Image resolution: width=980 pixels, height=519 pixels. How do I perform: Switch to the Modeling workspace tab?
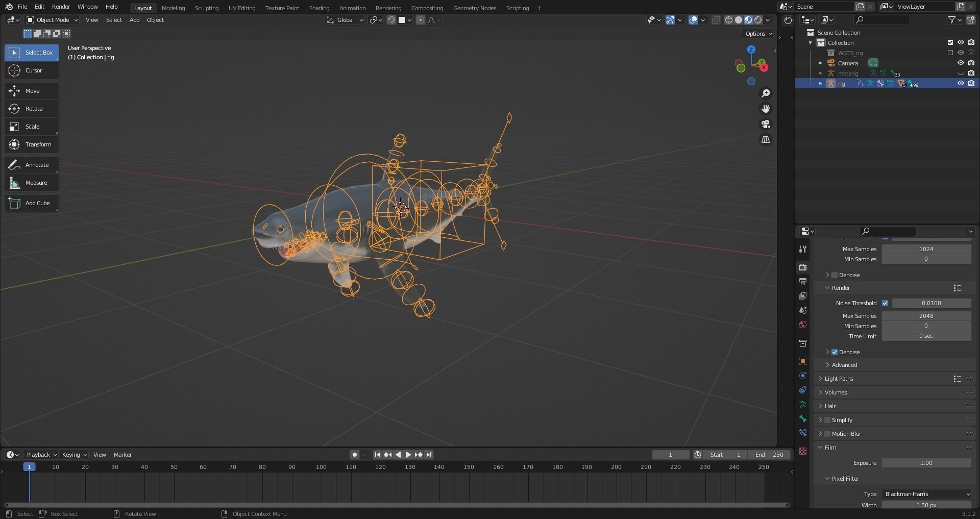173,8
